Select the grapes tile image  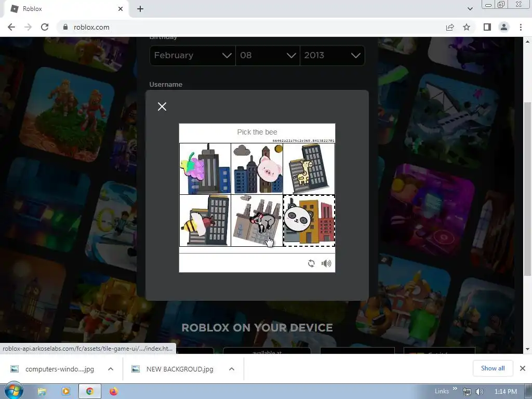[x=205, y=169]
